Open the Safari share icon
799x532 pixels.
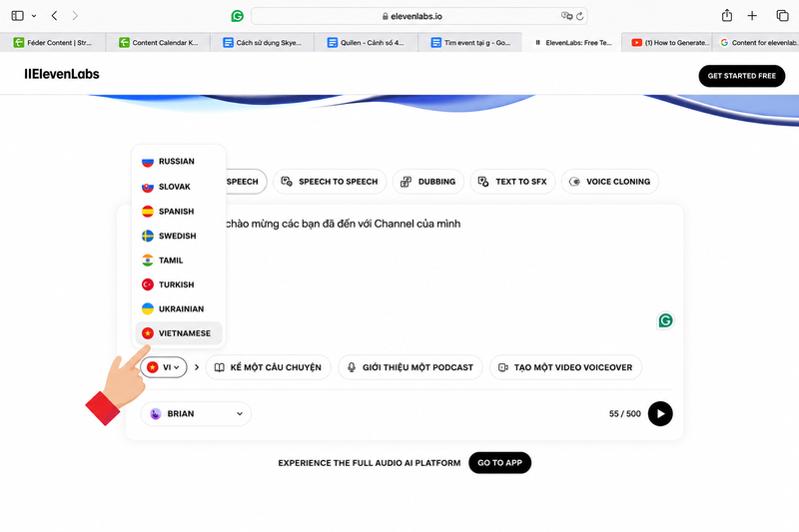(727, 16)
